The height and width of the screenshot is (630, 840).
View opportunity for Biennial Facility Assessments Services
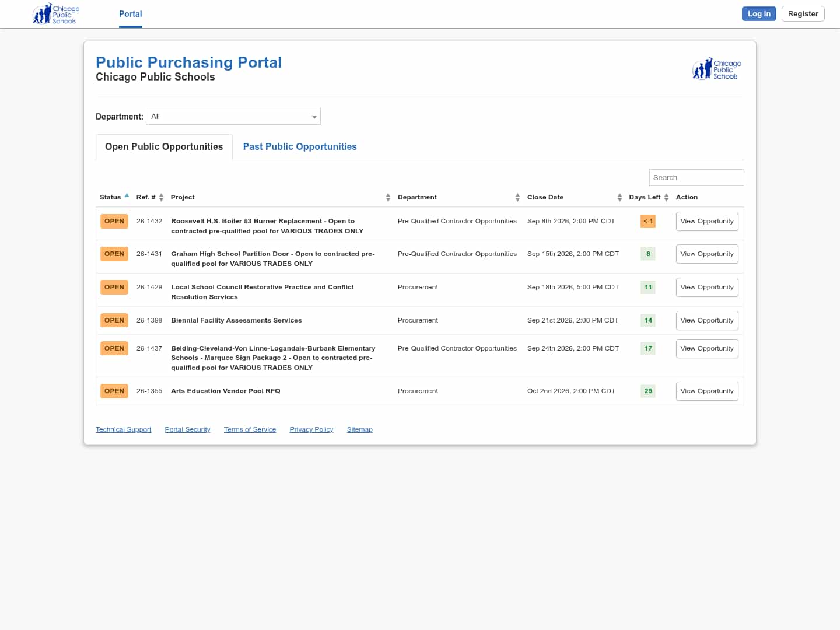pyautogui.click(x=707, y=321)
